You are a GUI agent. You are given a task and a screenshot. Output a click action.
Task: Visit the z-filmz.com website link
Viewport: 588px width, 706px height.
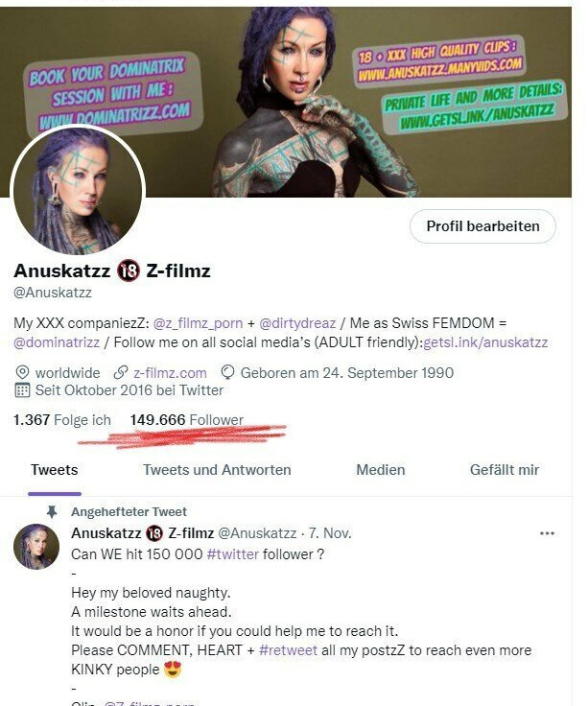[170, 373]
